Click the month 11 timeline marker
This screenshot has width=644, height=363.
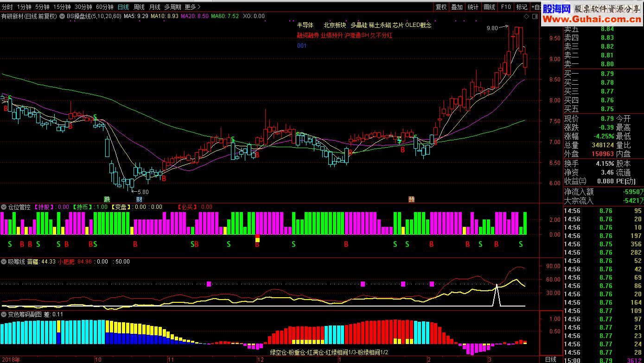(x=170, y=359)
